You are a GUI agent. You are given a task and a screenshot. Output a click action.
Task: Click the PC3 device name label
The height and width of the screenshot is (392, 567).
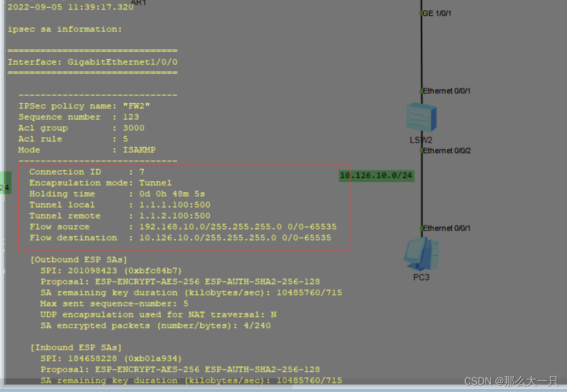[422, 277]
